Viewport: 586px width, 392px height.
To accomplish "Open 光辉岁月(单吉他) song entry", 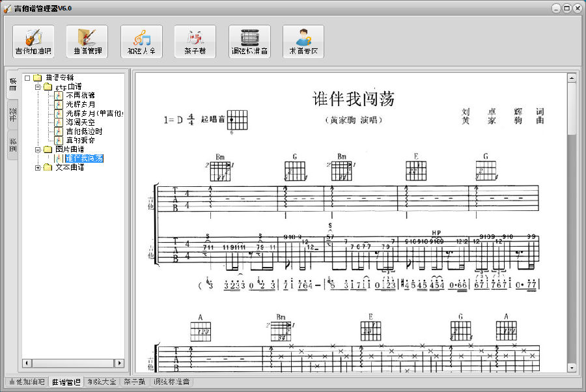I will [x=94, y=113].
